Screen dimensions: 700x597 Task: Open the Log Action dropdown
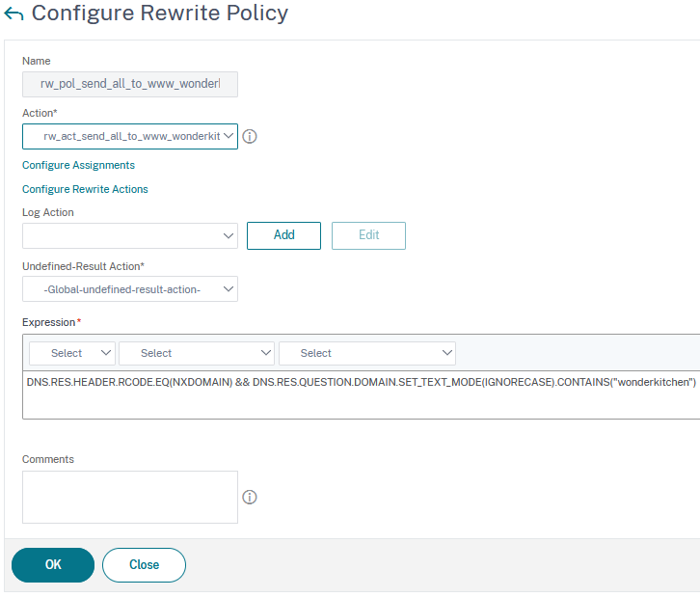pos(130,235)
